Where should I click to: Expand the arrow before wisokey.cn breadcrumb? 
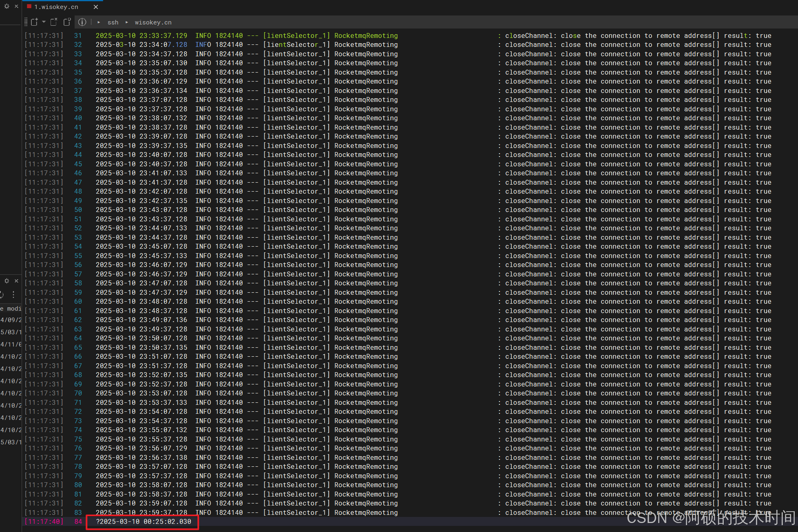tap(127, 22)
